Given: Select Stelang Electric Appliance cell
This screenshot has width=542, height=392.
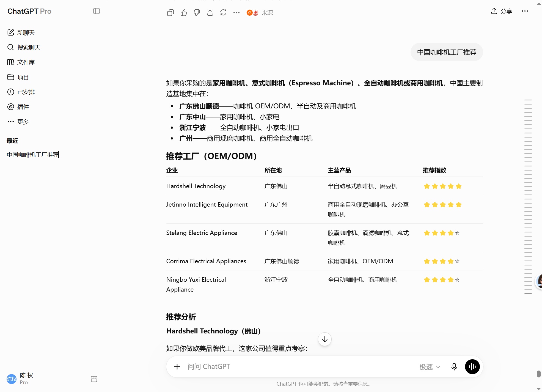Looking at the screenshot, I should [x=202, y=233].
